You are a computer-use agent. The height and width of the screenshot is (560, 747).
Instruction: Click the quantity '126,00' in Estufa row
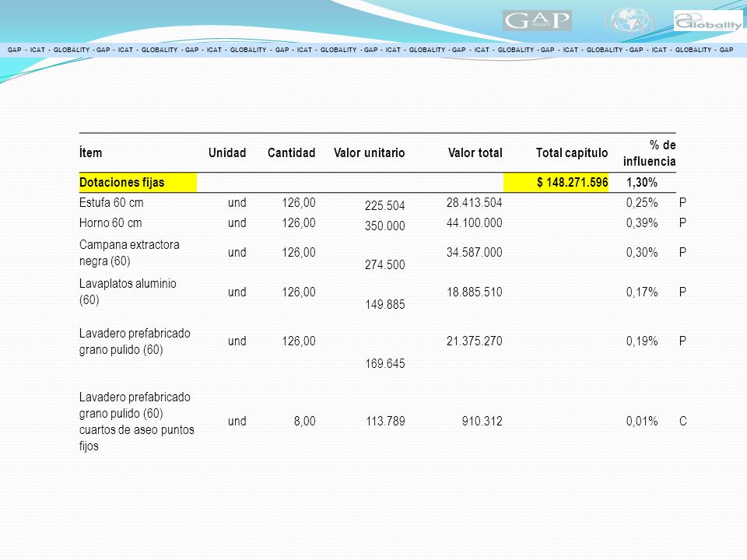[299, 202]
